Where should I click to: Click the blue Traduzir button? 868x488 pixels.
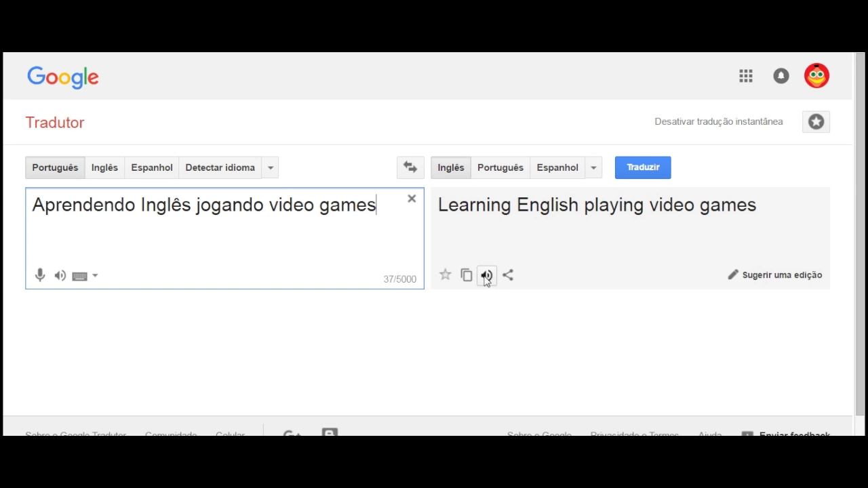click(x=643, y=167)
